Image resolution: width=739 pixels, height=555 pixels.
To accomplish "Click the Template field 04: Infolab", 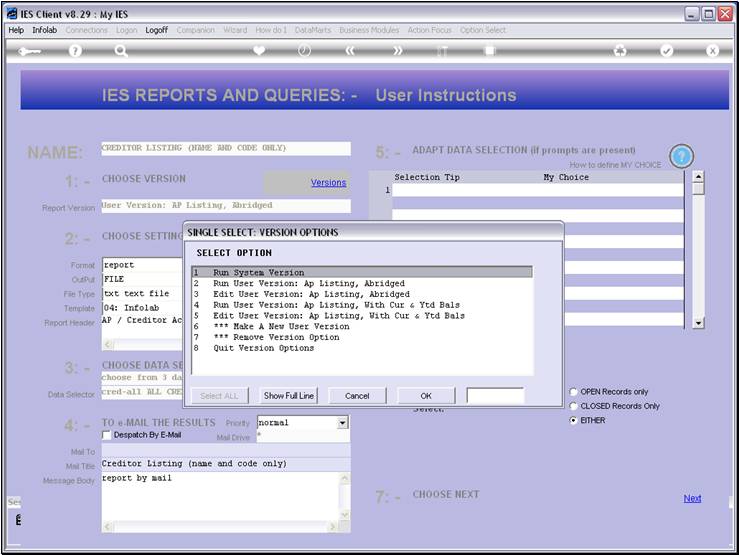I will pyautogui.click(x=142, y=308).
